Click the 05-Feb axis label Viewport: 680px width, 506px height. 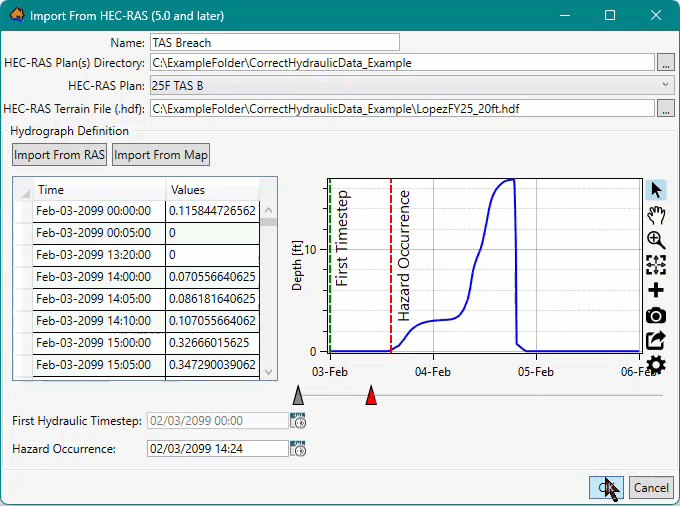[x=536, y=372]
